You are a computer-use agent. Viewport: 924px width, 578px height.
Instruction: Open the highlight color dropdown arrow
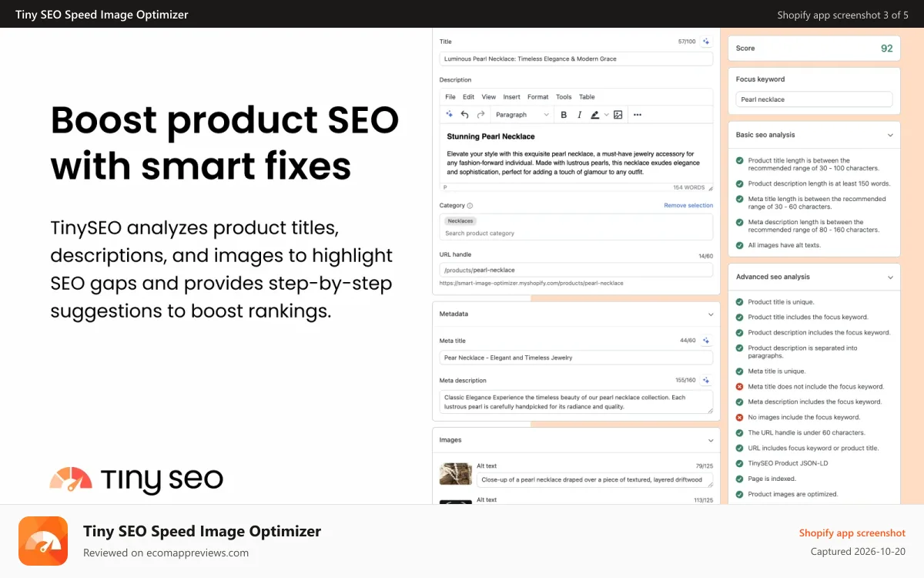606,115
